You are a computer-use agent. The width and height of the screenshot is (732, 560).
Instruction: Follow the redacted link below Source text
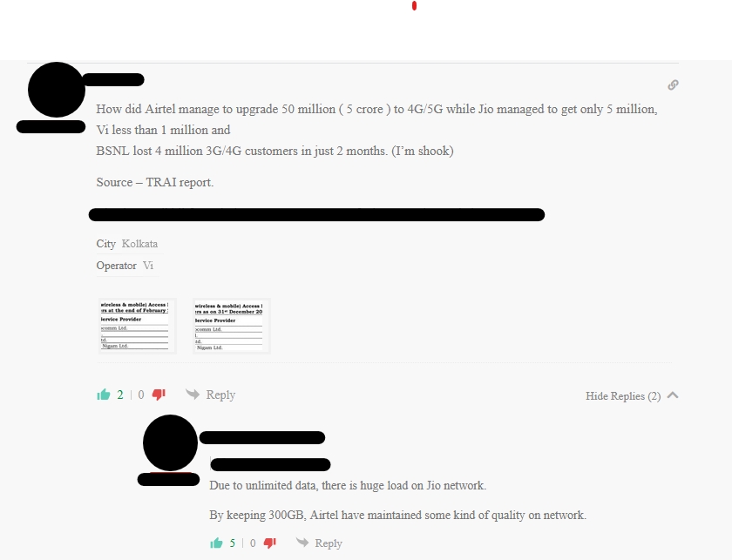pyautogui.click(x=316, y=214)
